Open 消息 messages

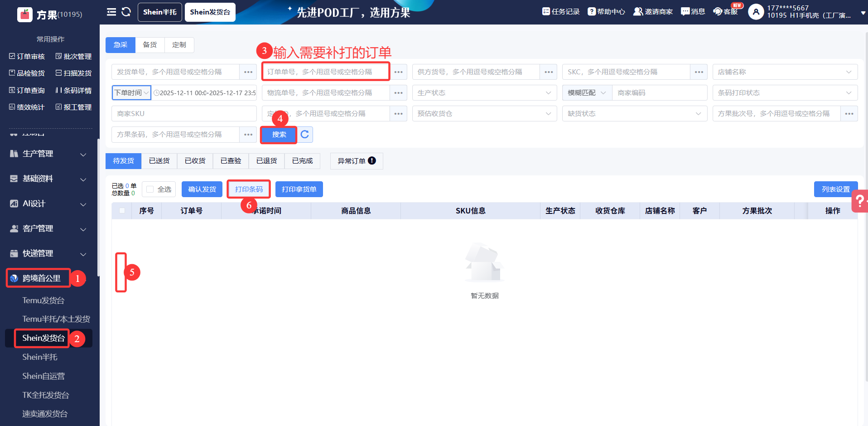pyautogui.click(x=693, y=12)
